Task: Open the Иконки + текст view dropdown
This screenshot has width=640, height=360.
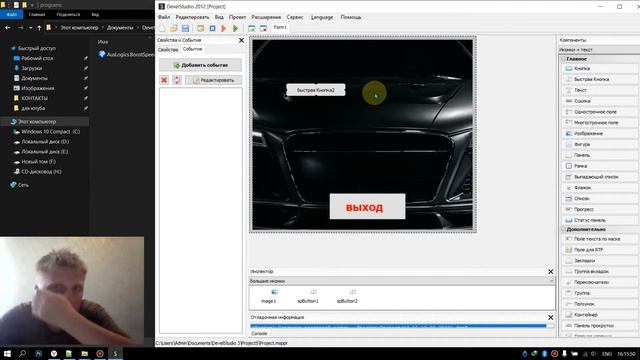Action: (599, 50)
